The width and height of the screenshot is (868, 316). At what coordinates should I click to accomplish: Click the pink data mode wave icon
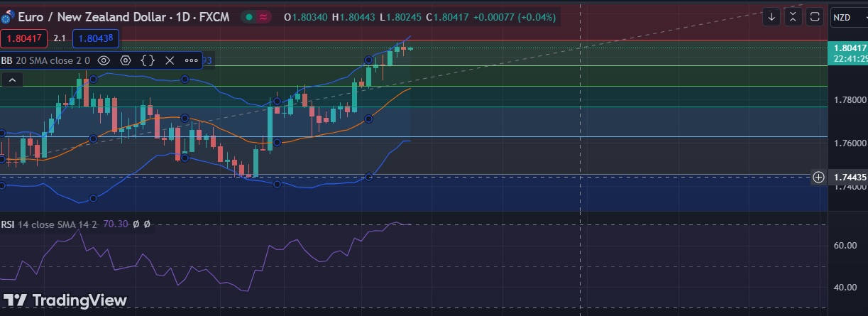click(264, 17)
